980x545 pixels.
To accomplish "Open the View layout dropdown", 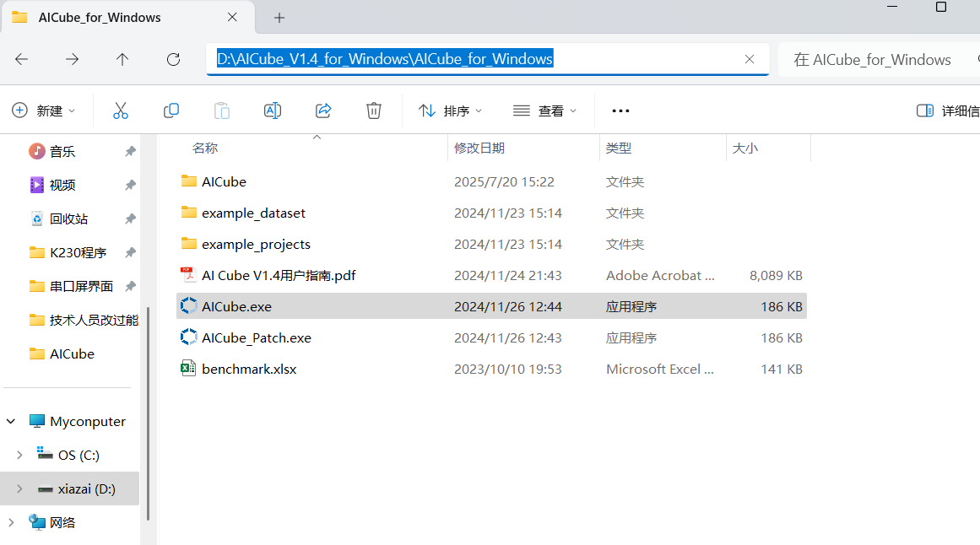I will (x=544, y=111).
